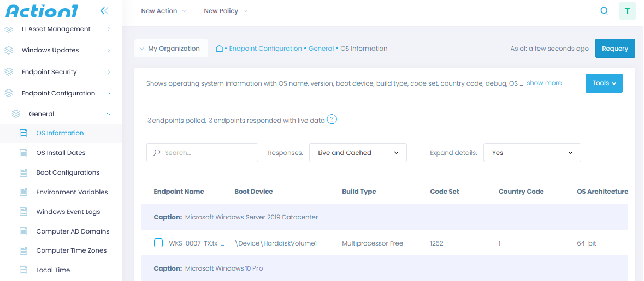Sort by Endpoint Name column header
644x281 pixels.
pos(179,192)
